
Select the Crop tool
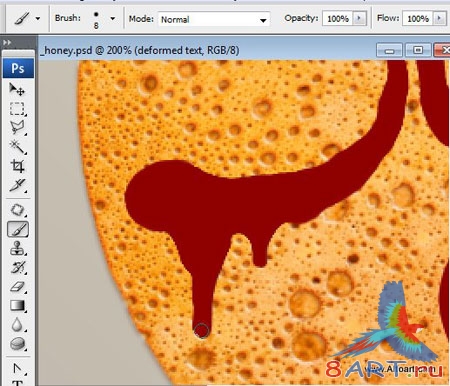tap(17, 166)
